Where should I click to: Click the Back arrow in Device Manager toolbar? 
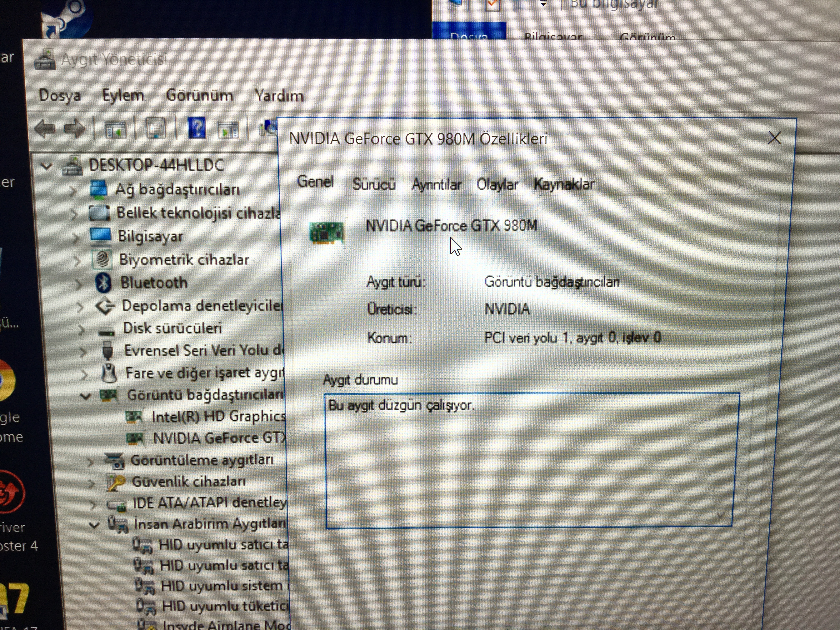coord(45,128)
